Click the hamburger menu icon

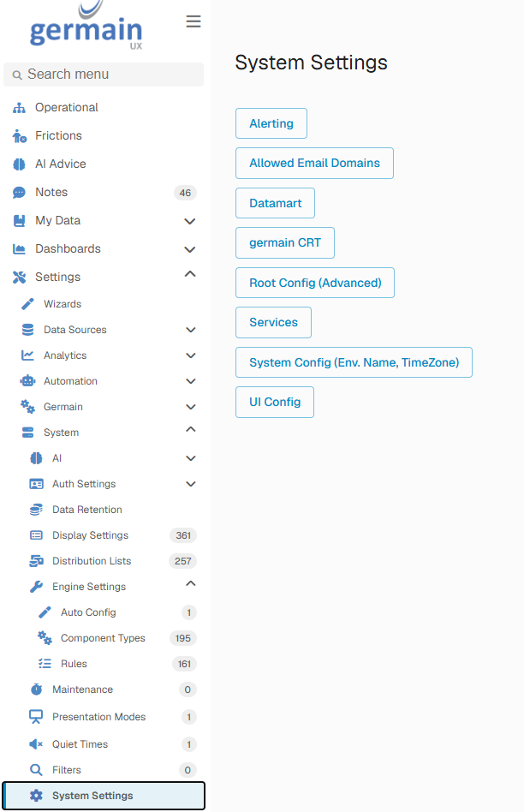pyautogui.click(x=194, y=21)
